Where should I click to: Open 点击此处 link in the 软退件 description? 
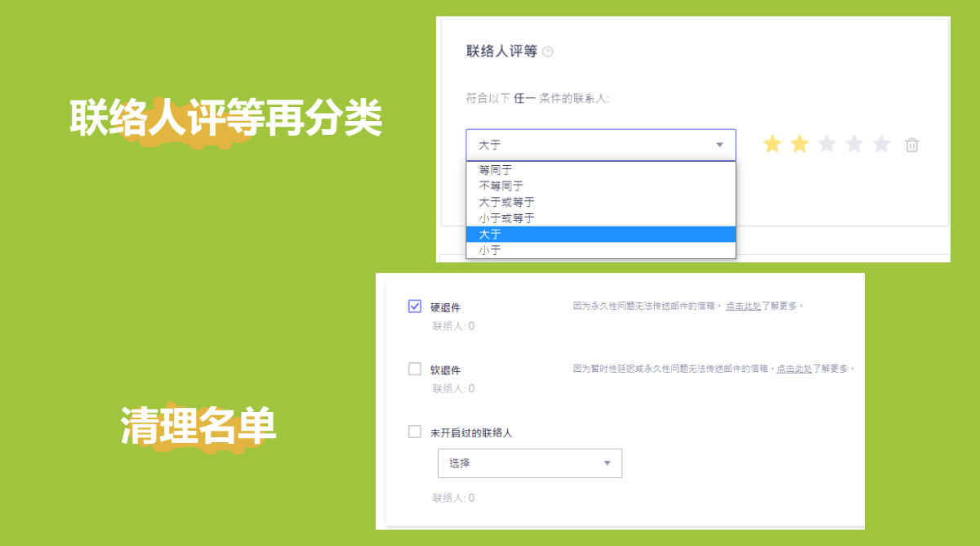coord(794,369)
